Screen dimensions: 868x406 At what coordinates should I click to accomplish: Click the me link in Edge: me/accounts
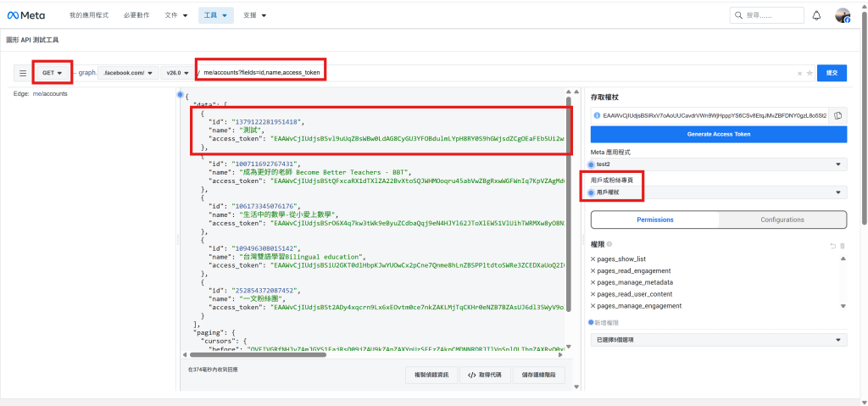37,93
